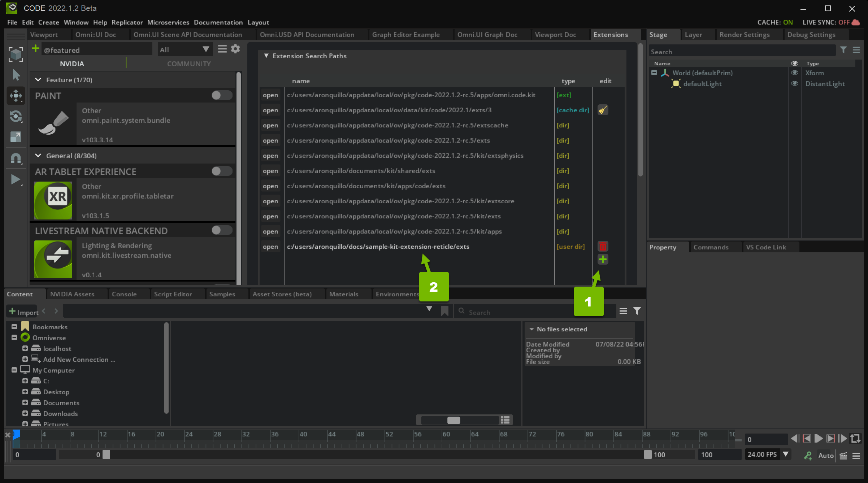Open the Replicator menu
Screen dimensions: 868x483
pos(127,22)
